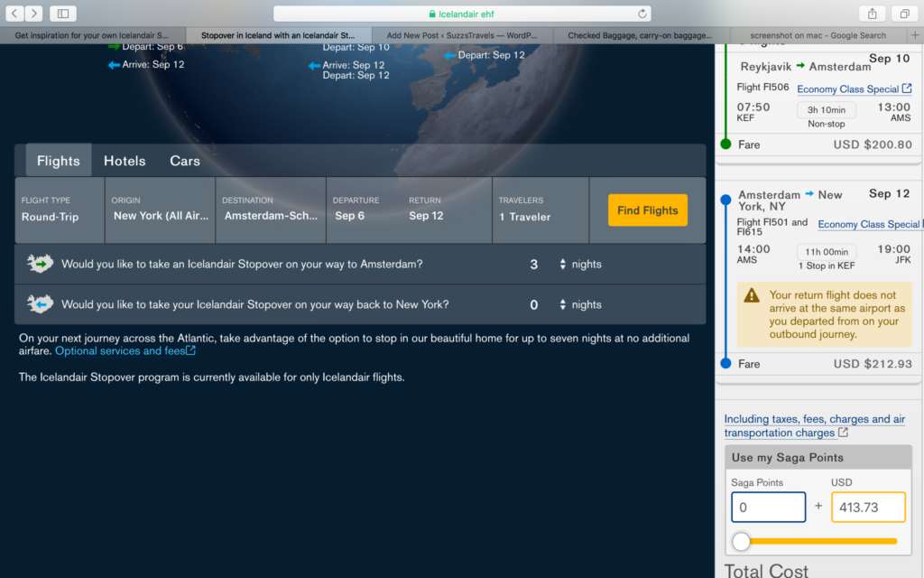Go forward with Safari forward arrow

[x=33, y=13]
